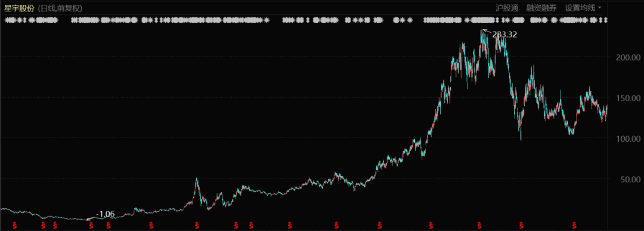644x231 pixels.
Task: Click the second red dollar marker from left
Action: tap(43, 225)
